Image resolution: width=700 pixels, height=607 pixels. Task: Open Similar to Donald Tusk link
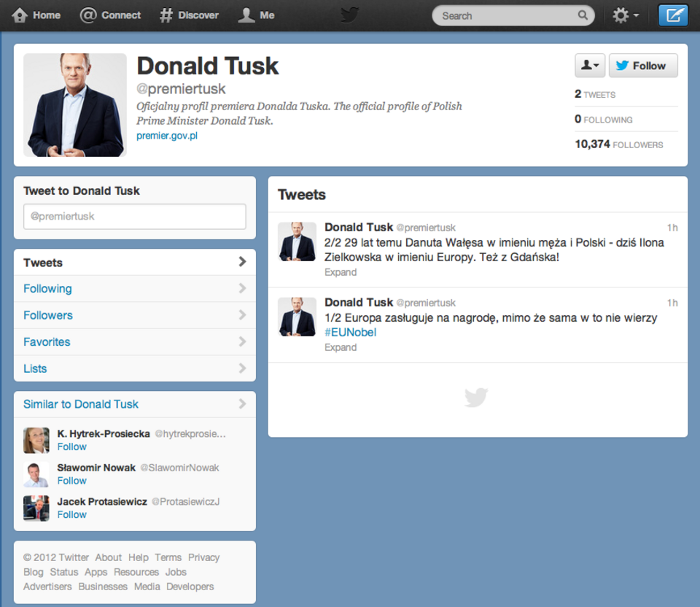[x=81, y=404]
